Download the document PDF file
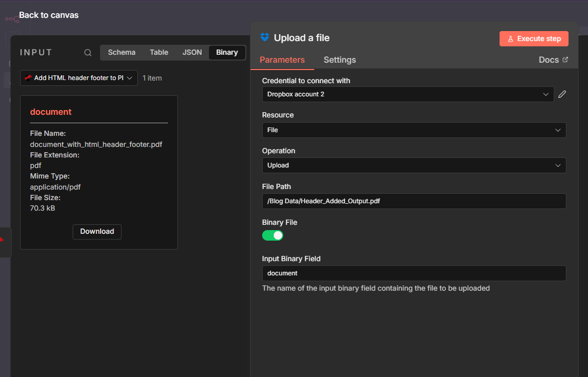588x377 pixels. coord(97,232)
